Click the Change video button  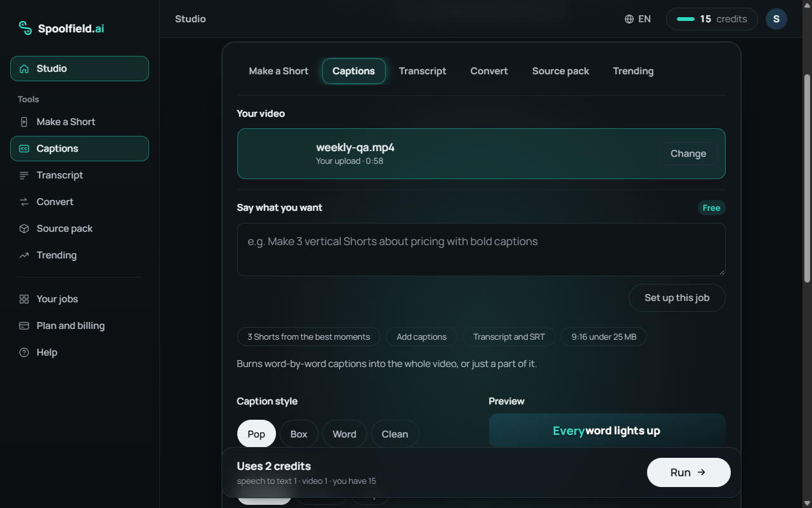[x=688, y=154]
